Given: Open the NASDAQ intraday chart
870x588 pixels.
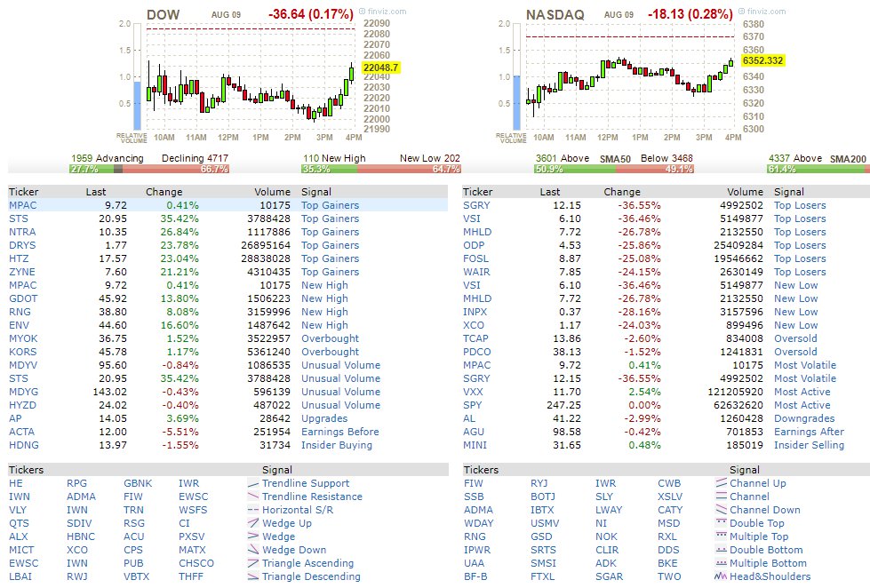Looking at the screenshot, I should (641, 75).
